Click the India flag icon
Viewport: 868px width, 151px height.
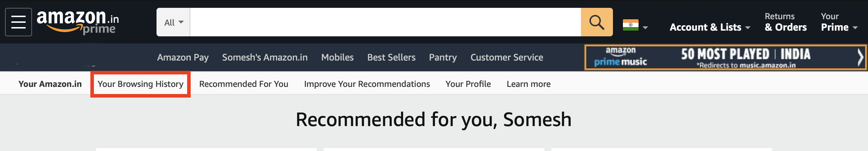(x=631, y=25)
